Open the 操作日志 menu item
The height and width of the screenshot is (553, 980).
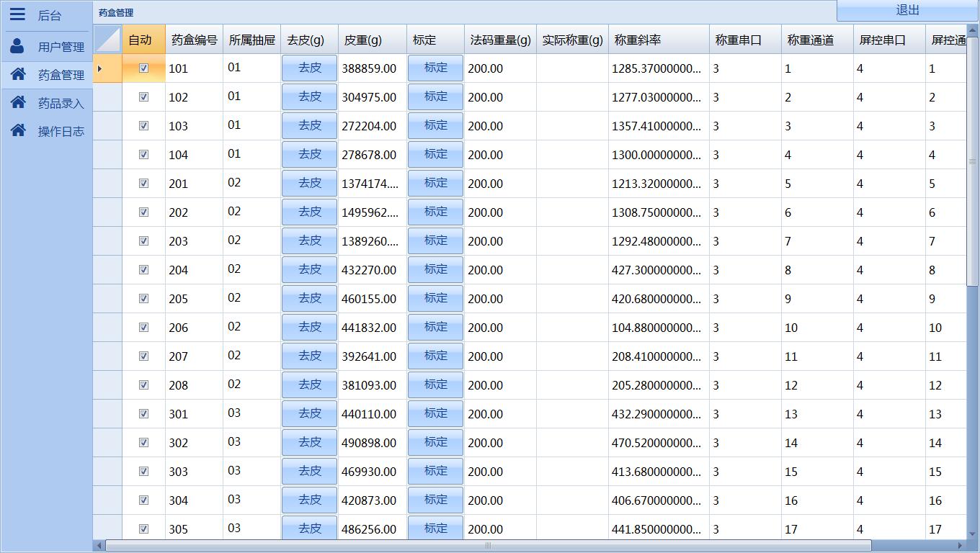[61, 131]
